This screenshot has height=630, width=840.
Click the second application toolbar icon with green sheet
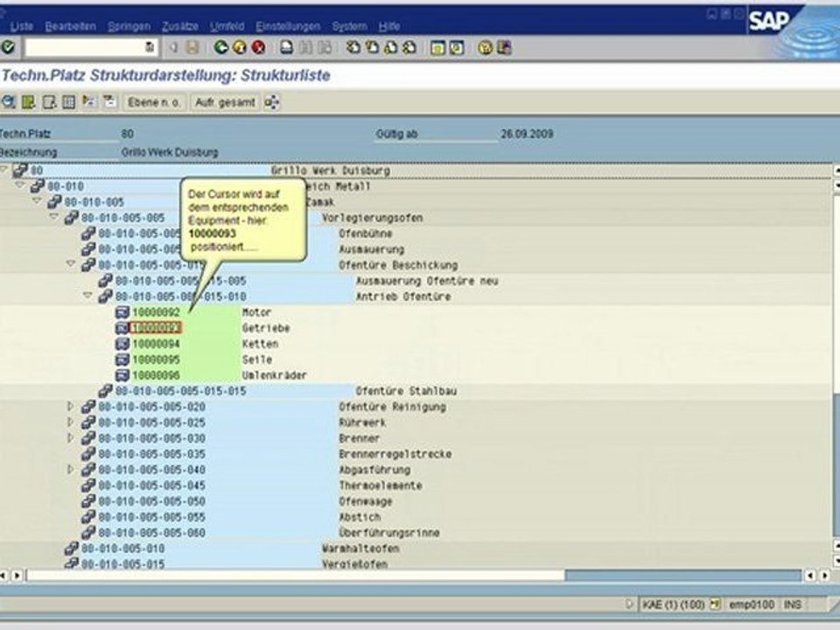28,101
